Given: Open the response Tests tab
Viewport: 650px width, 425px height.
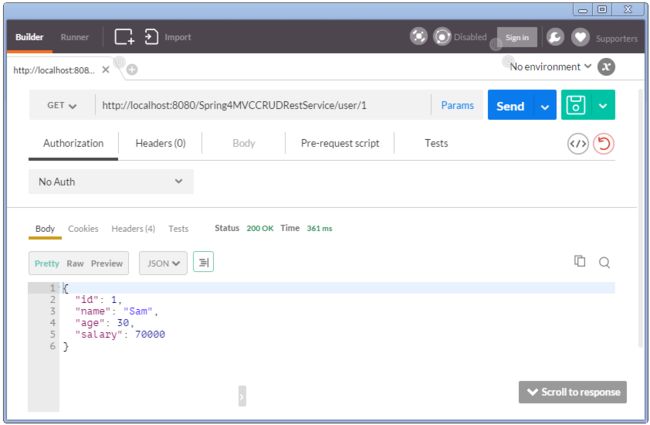Looking at the screenshot, I should [178, 228].
